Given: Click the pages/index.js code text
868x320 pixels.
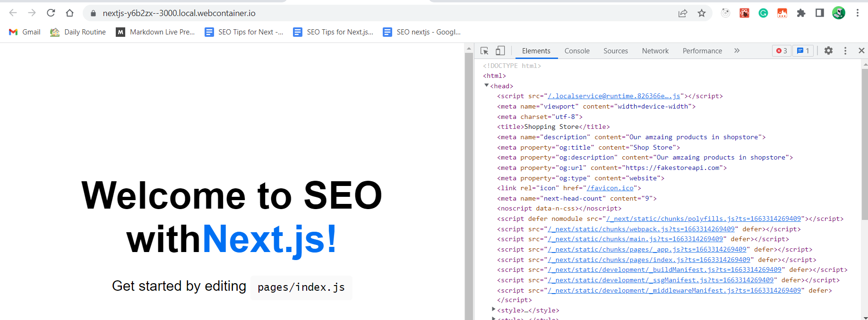Looking at the screenshot, I should 301,287.
